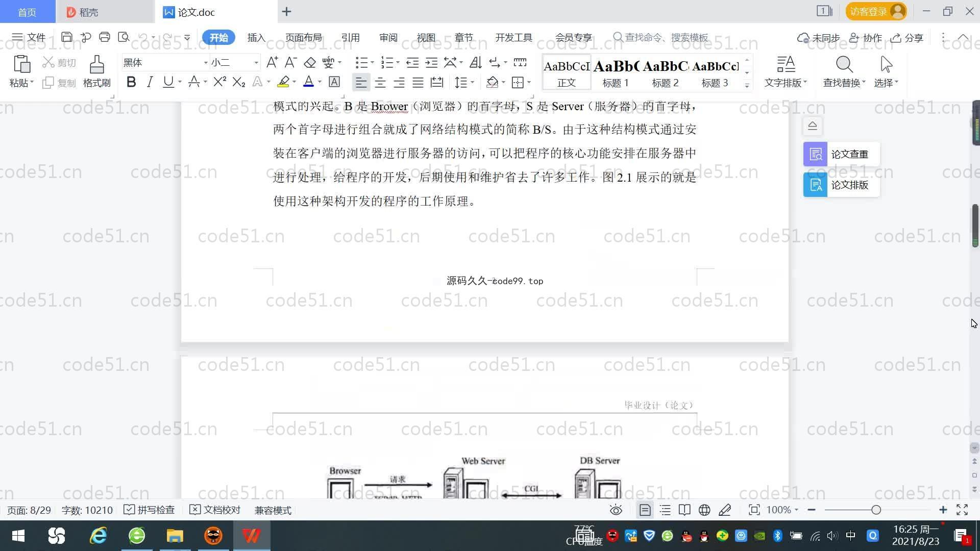Click the zoom slider handle
The image size is (980, 551).
pyautogui.click(x=876, y=510)
